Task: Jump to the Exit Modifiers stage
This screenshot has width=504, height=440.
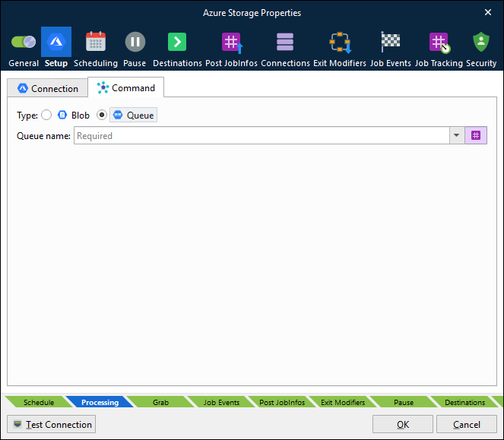Action: (343, 402)
